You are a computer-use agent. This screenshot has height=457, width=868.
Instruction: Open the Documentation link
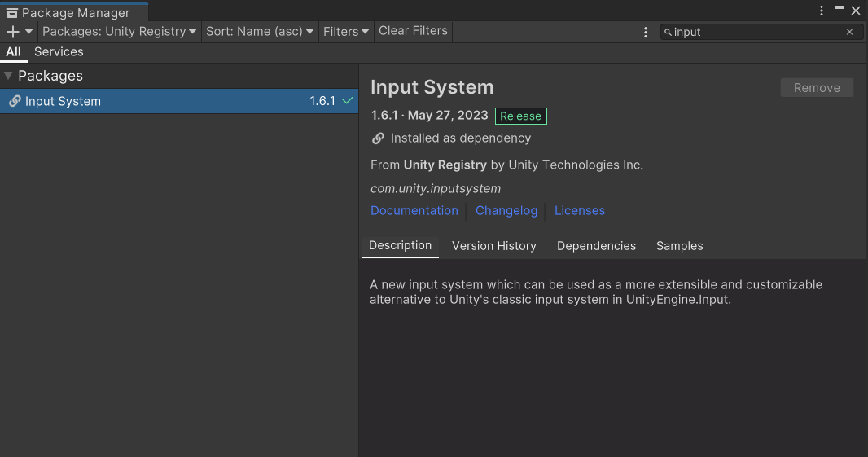coord(414,210)
